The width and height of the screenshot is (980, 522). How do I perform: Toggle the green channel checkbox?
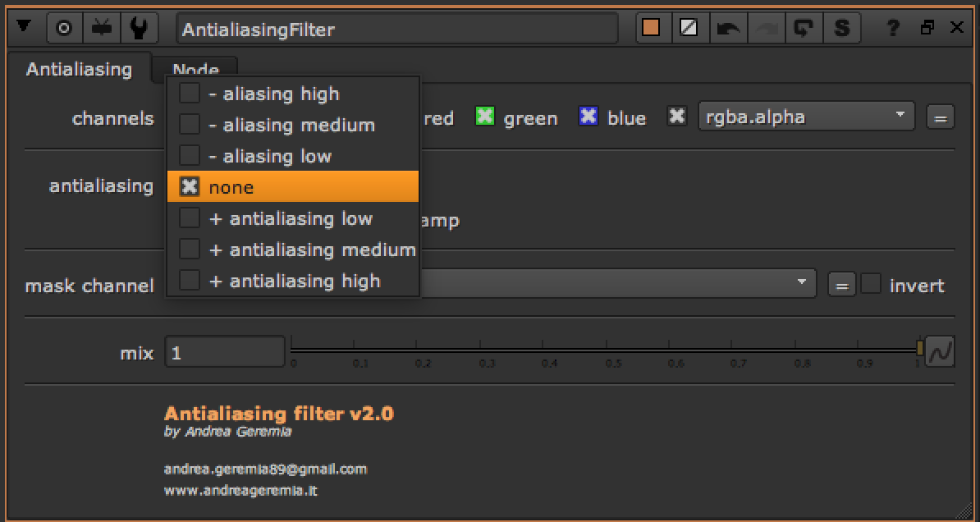(x=485, y=117)
